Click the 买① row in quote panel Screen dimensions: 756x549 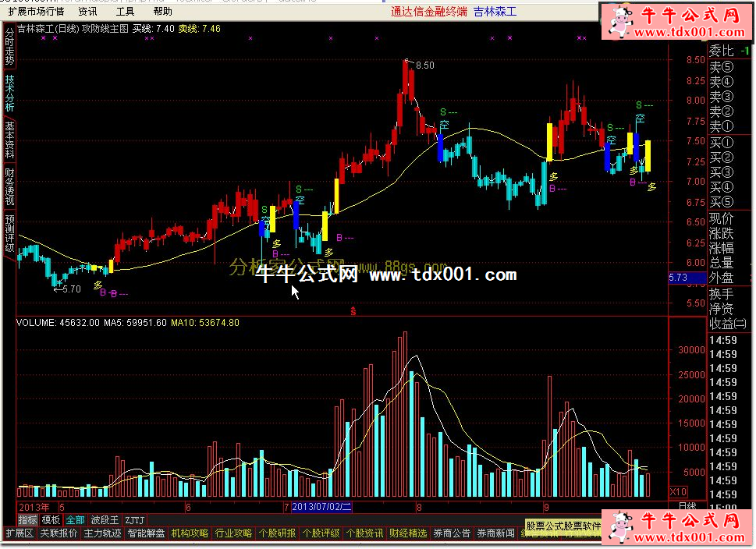[730, 143]
